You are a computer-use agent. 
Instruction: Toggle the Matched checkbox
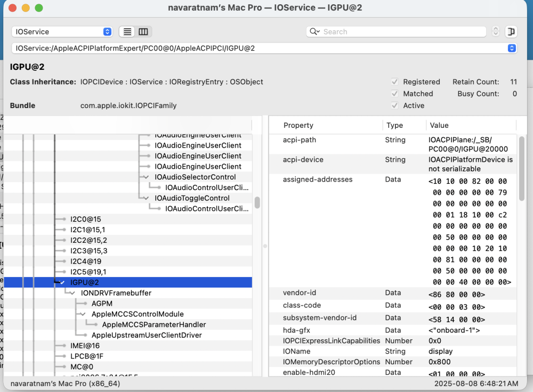click(394, 94)
